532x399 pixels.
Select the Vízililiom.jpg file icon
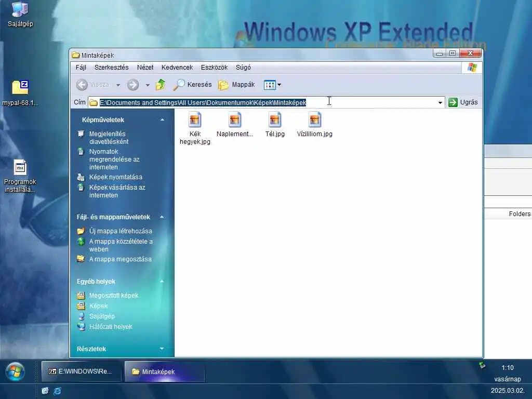tap(314, 121)
